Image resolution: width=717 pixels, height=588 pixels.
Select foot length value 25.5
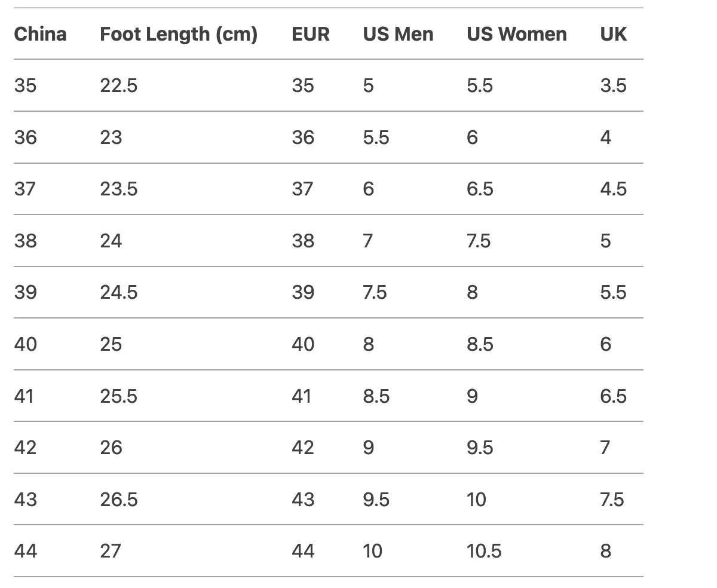pyautogui.click(x=118, y=396)
